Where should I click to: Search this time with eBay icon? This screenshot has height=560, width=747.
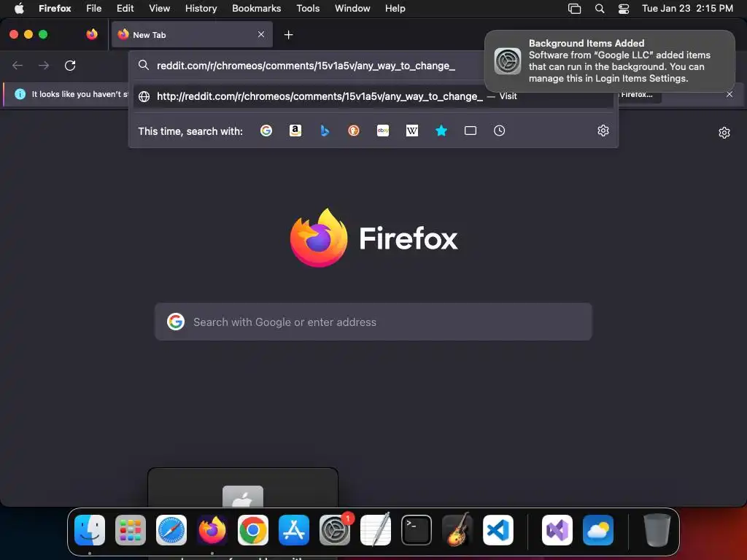click(383, 131)
